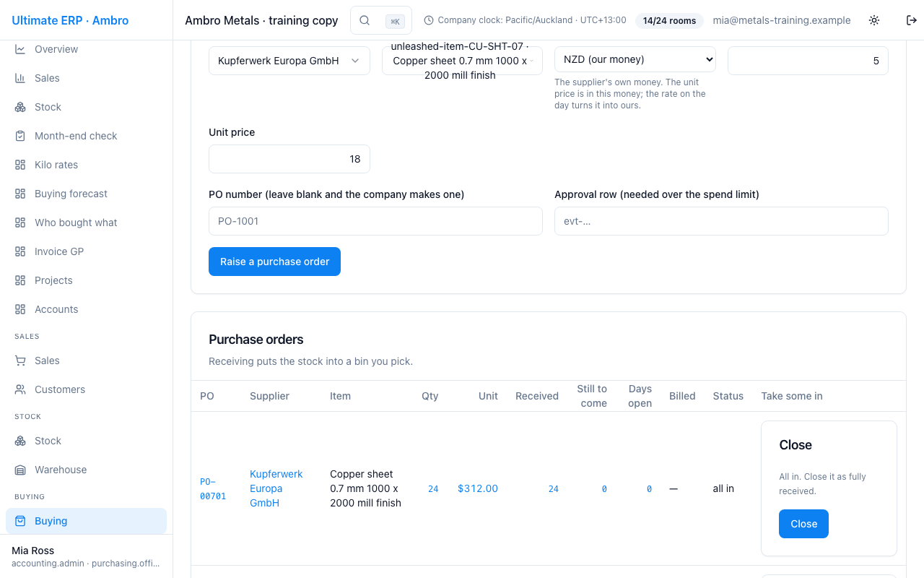Open the item dropdown showing CU-SHT-07
Viewport: 924px width, 578px height.
click(x=462, y=61)
